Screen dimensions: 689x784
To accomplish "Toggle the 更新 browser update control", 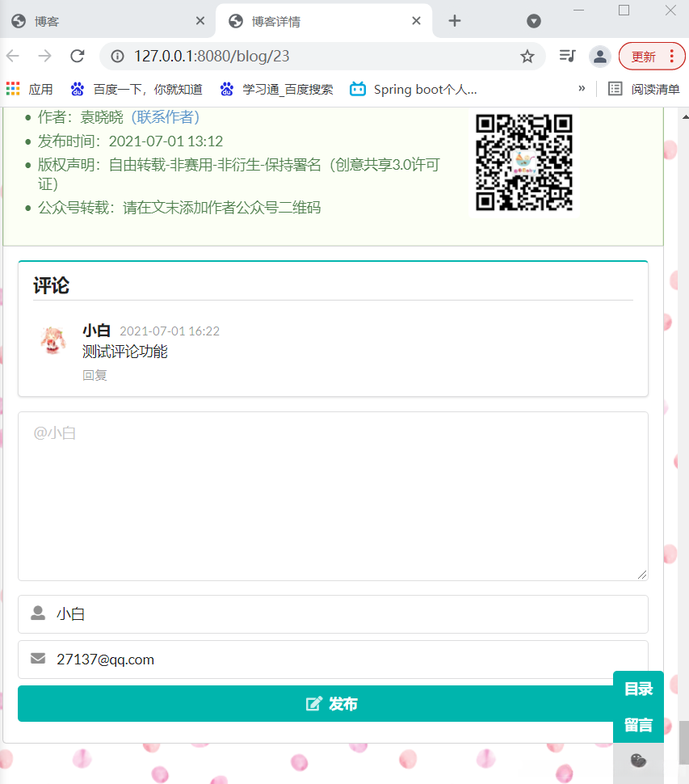I will [x=642, y=56].
